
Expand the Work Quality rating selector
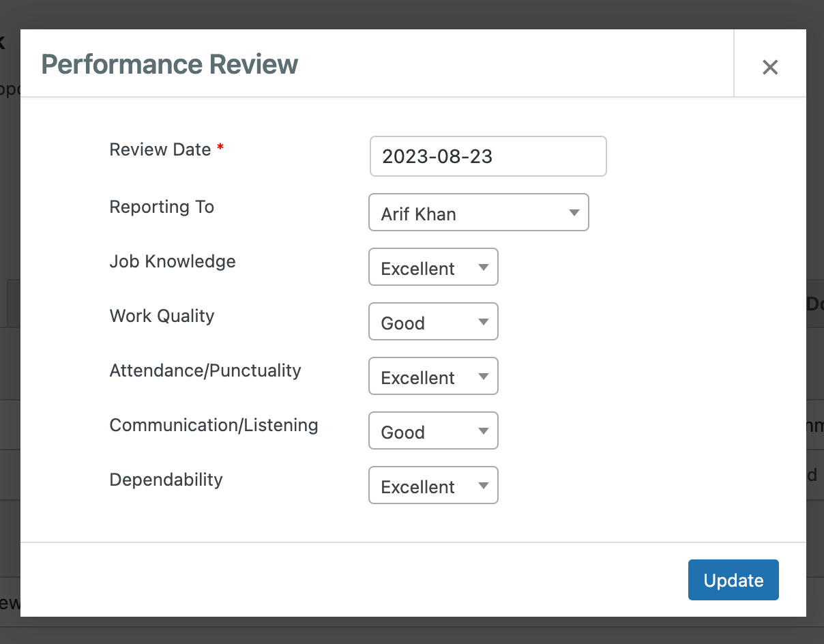coord(433,321)
